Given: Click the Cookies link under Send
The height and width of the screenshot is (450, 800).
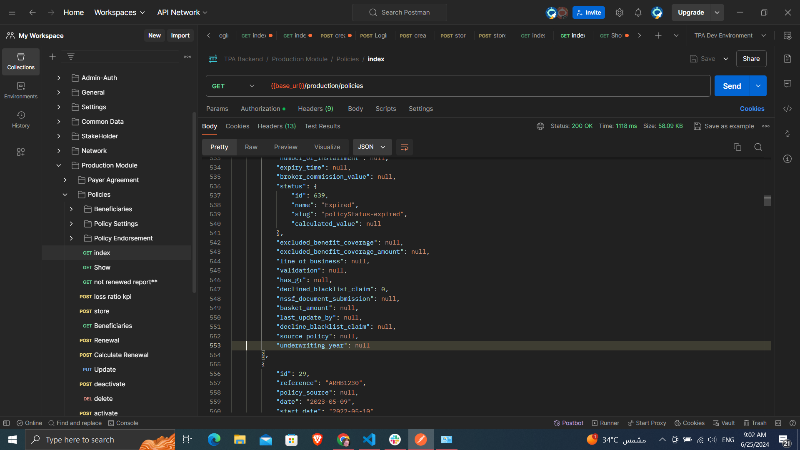Looking at the screenshot, I should [751, 108].
